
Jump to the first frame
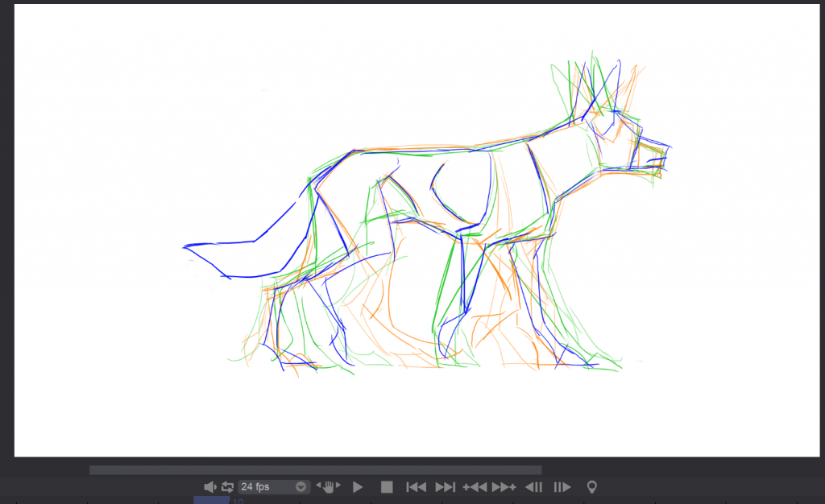coord(416,487)
